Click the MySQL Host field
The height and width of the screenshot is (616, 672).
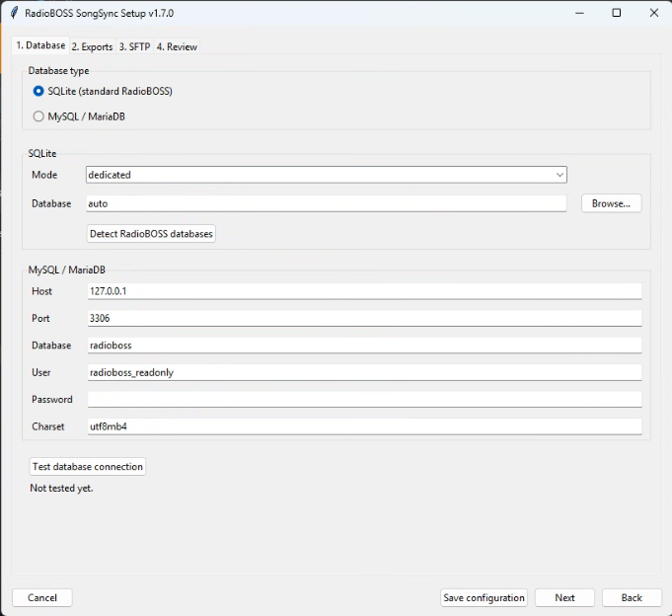pyautogui.click(x=364, y=291)
